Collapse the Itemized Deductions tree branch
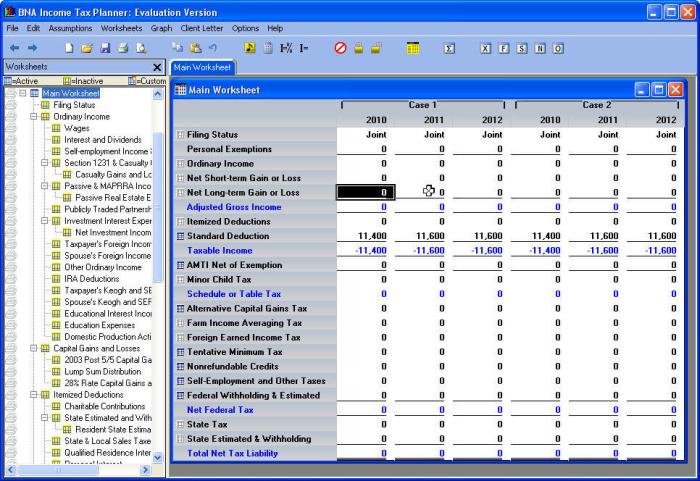Viewport: 700px width, 481px height. tap(34, 394)
